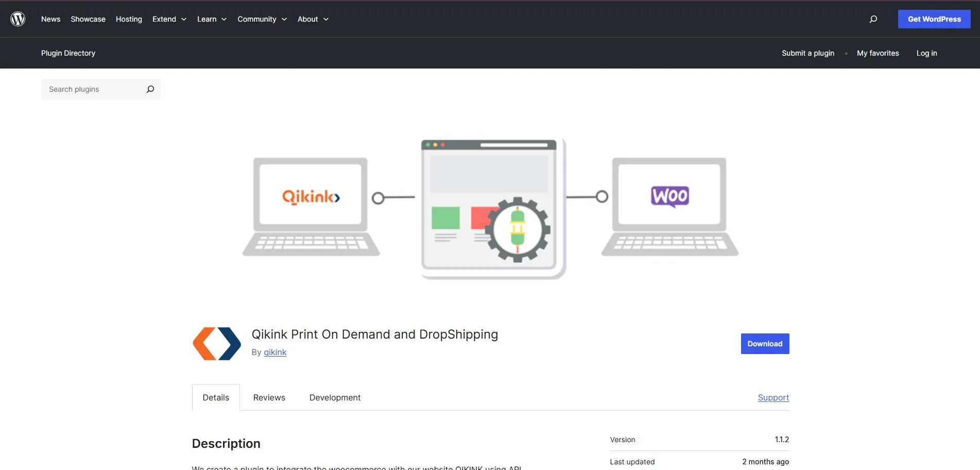Click the Get WordPress button

[x=934, y=19]
